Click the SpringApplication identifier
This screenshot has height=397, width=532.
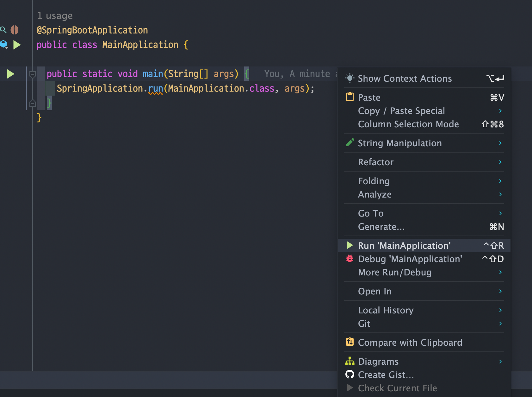[100, 88]
